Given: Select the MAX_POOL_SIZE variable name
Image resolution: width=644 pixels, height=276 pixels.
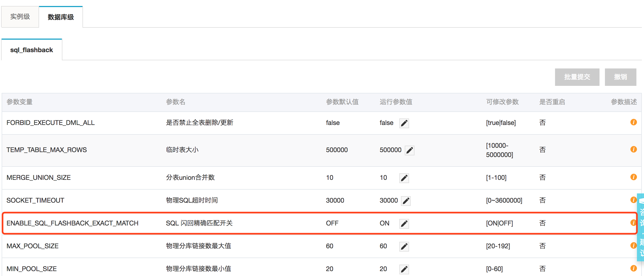Looking at the screenshot, I should coord(33,246).
